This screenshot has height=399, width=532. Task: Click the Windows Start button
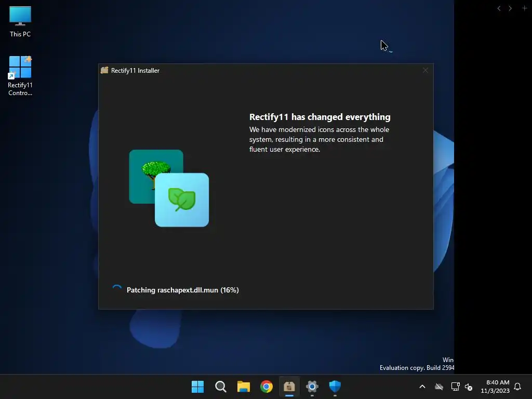(197, 387)
